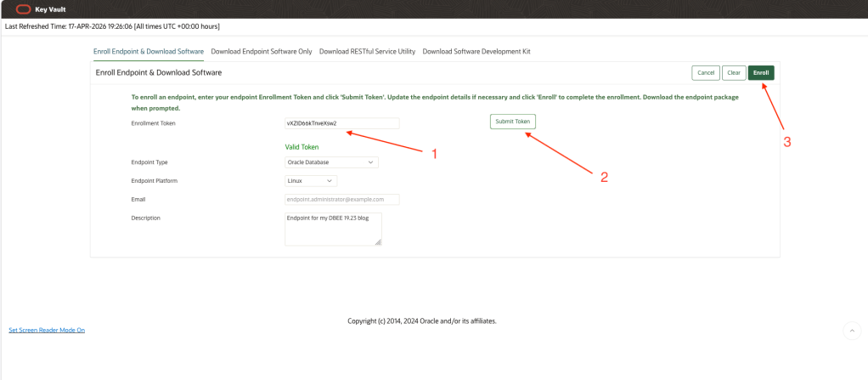
Task: Turn on Set Screen Reader Mode link
Action: 47,330
